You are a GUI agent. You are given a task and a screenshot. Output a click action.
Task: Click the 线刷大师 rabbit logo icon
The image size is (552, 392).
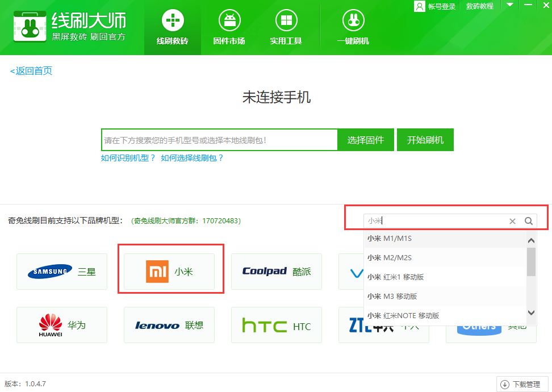(x=30, y=27)
